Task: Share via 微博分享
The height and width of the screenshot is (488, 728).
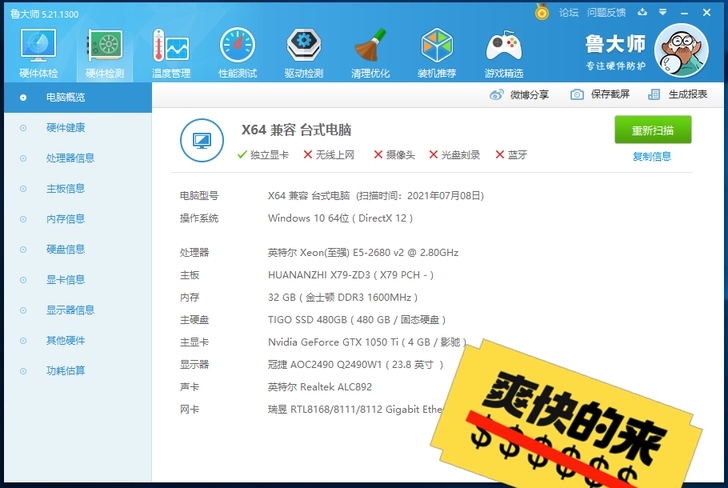Action: click(x=519, y=95)
